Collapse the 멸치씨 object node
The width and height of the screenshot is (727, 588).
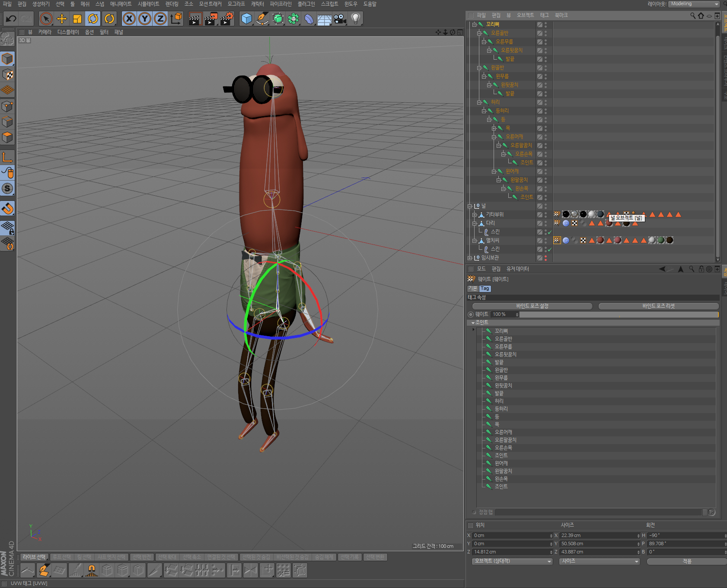click(x=474, y=241)
